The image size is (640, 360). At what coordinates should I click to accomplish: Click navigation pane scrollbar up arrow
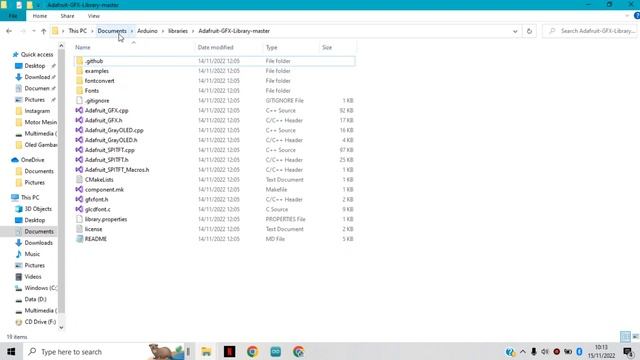click(x=61, y=46)
